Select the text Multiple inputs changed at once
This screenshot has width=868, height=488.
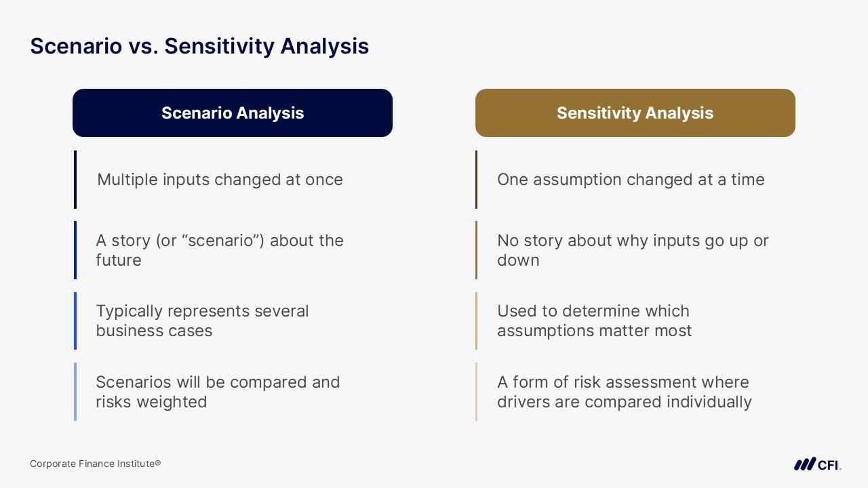(220, 180)
